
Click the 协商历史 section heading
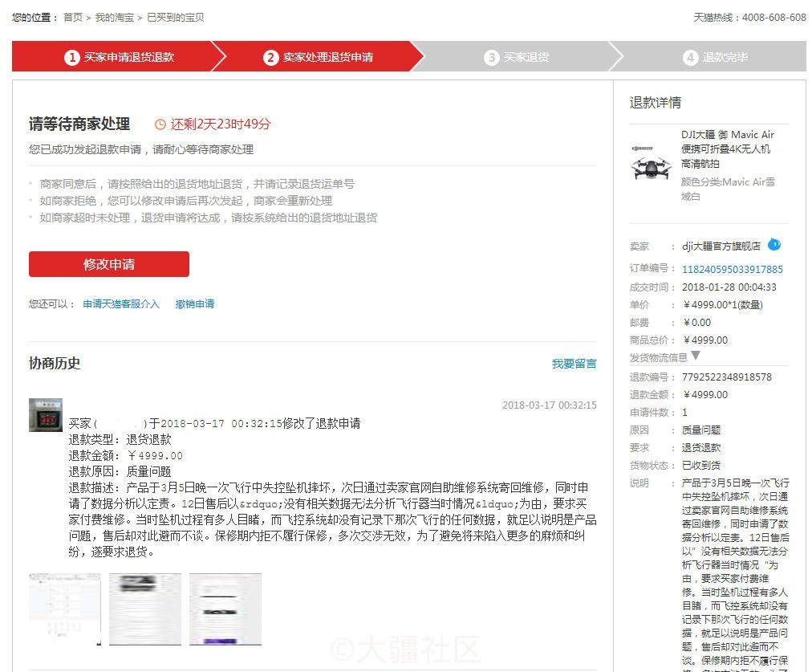(x=55, y=363)
